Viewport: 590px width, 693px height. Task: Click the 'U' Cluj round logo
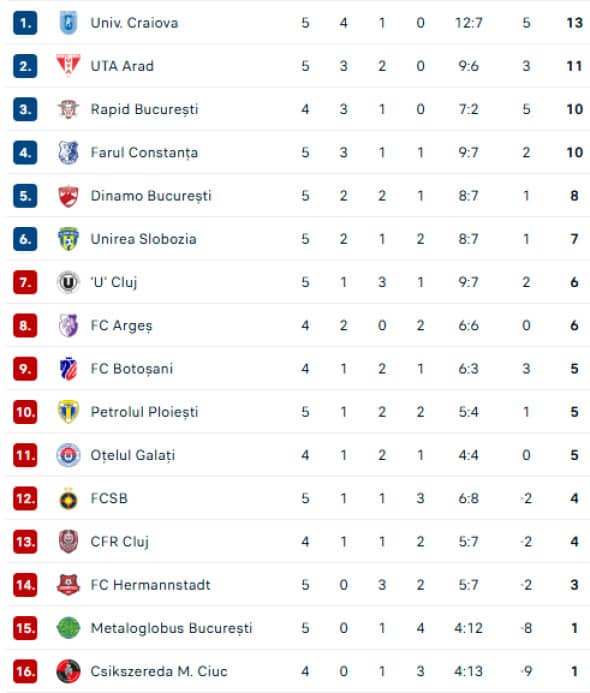pyautogui.click(x=69, y=282)
